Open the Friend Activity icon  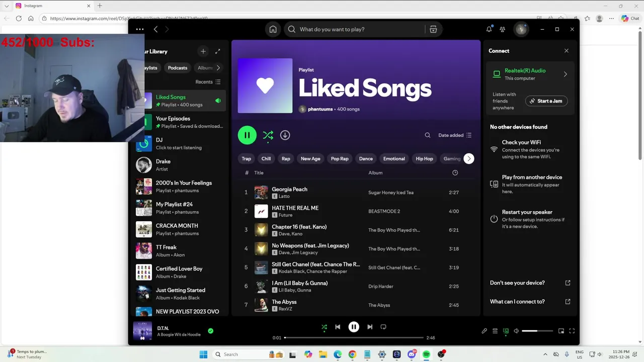point(502,29)
